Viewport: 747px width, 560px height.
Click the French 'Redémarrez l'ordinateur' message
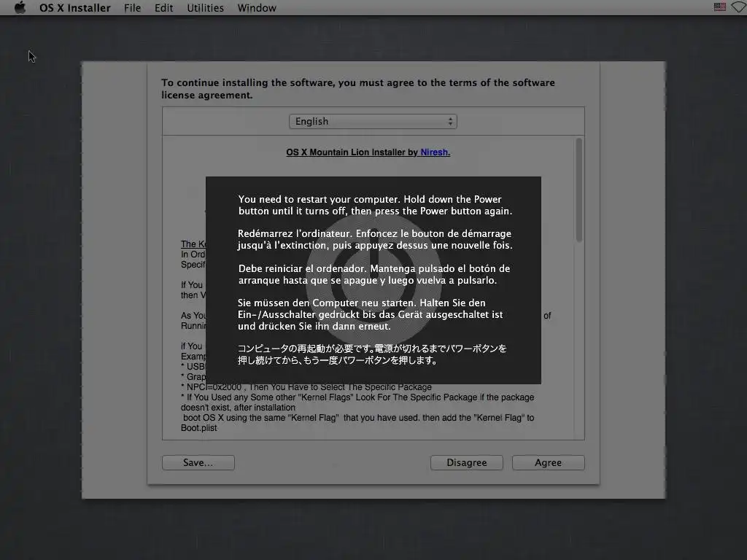pyautogui.click(x=375, y=239)
